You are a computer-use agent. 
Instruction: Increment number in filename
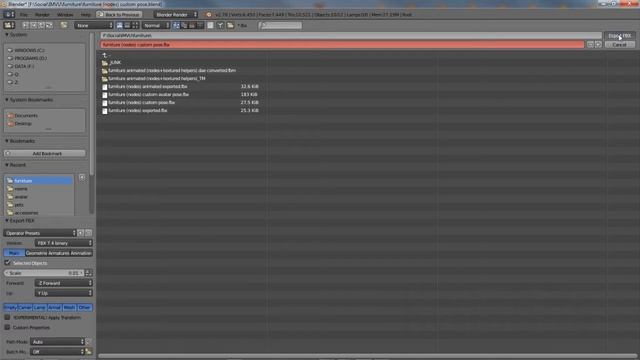(598, 44)
